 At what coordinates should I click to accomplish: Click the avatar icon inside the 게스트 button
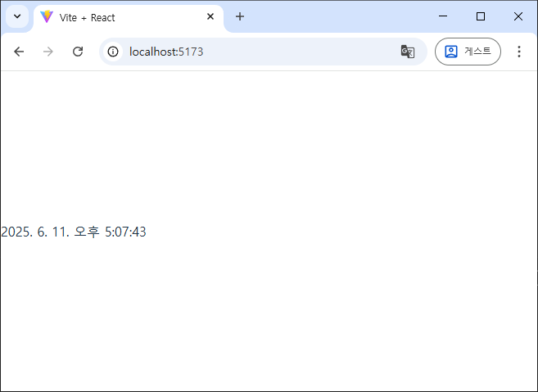451,52
